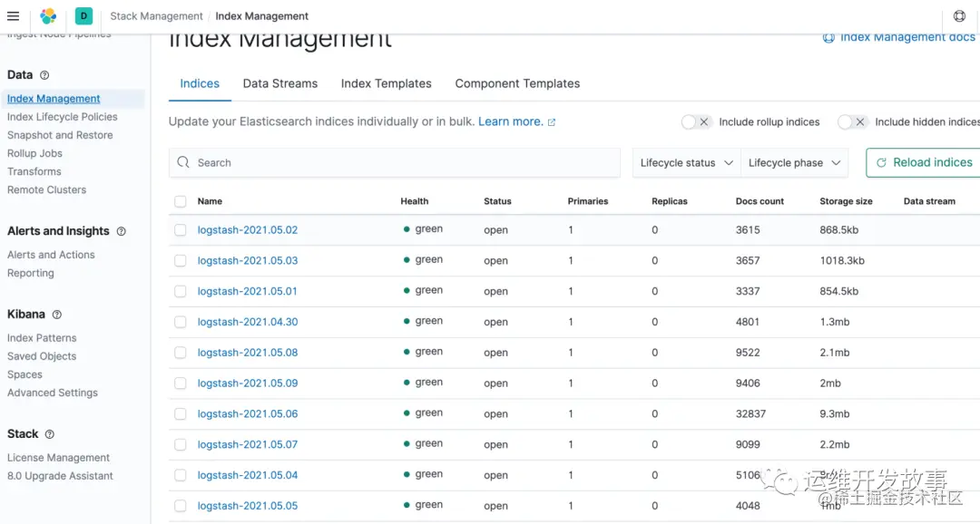Select Index Management in the sidebar

[54, 99]
